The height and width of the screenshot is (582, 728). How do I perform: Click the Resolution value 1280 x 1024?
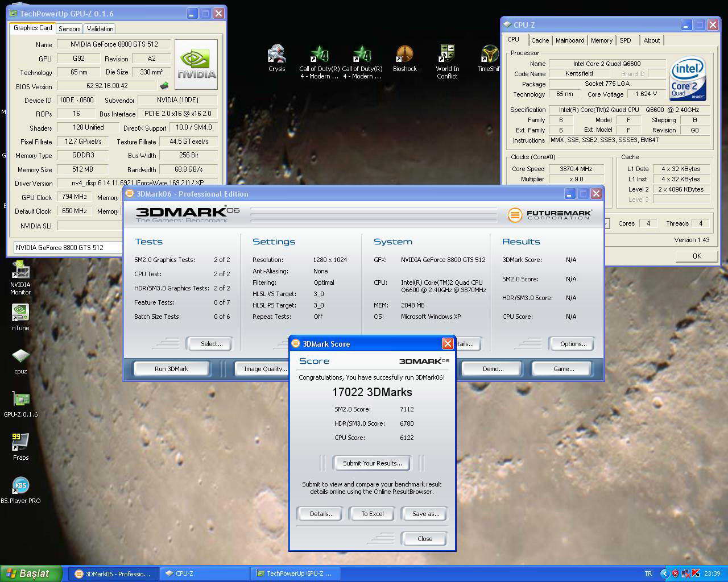[x=330, y=260]
